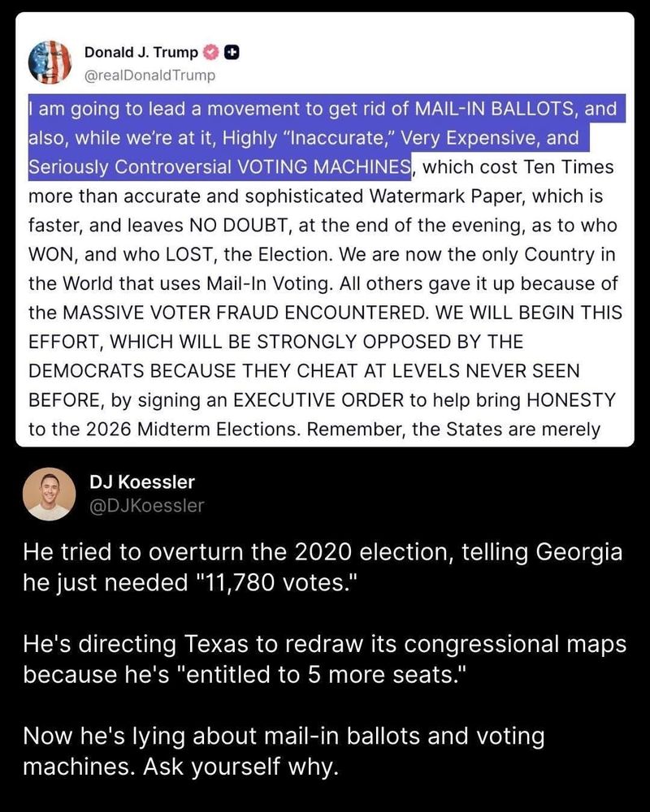Click the red verified badge icon
Screen dimensions: 650x812
click(x=211, y=53)
